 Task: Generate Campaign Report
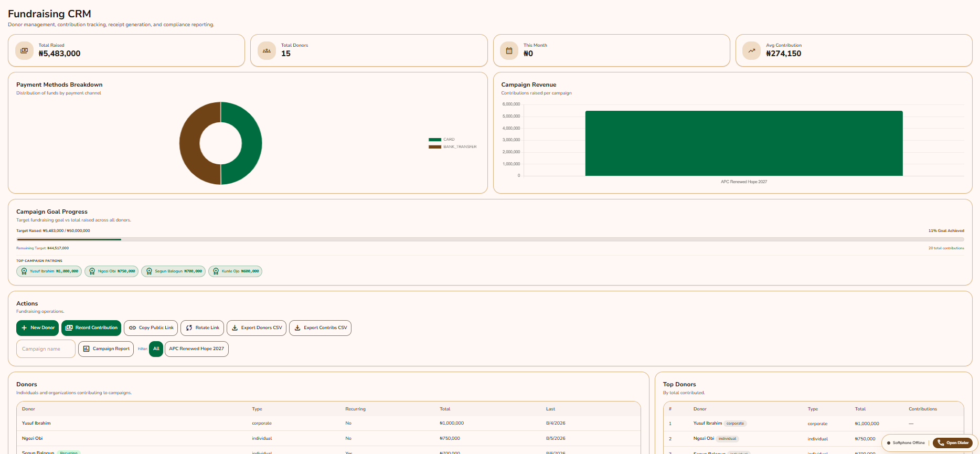click(x=106, y=349)
